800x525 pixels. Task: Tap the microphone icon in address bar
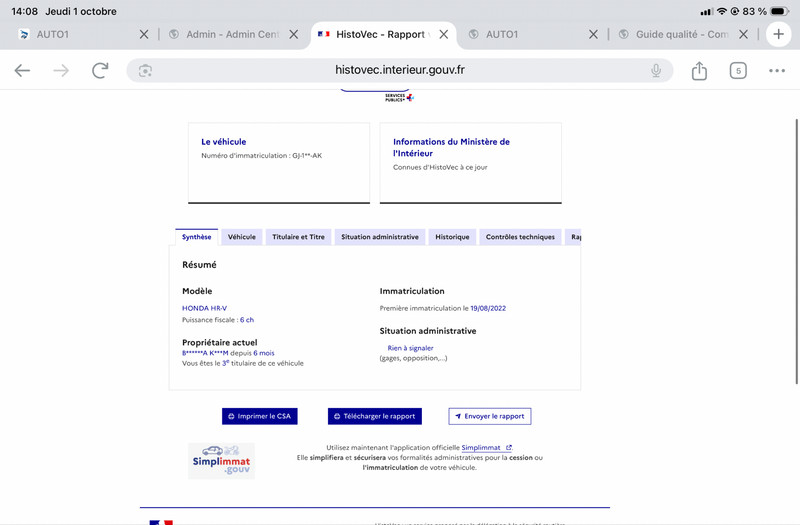656,70
